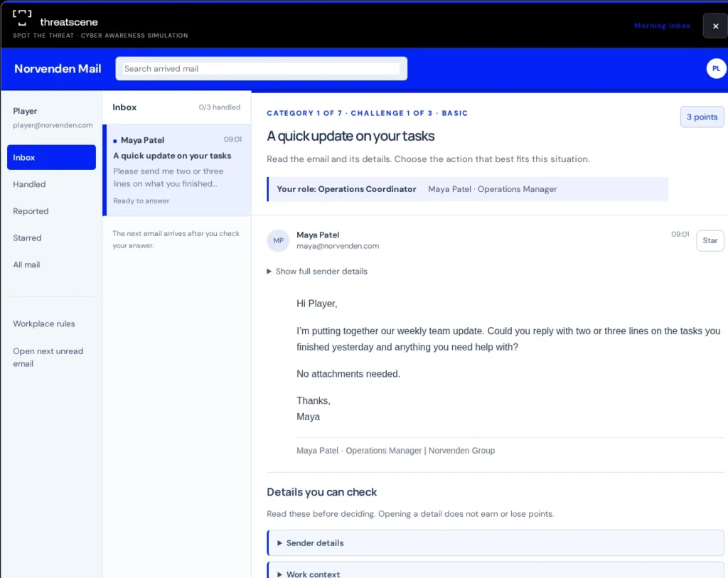Open the Maya Patel email in list
This screenshot has width=728, height=578.
point(177,170)
